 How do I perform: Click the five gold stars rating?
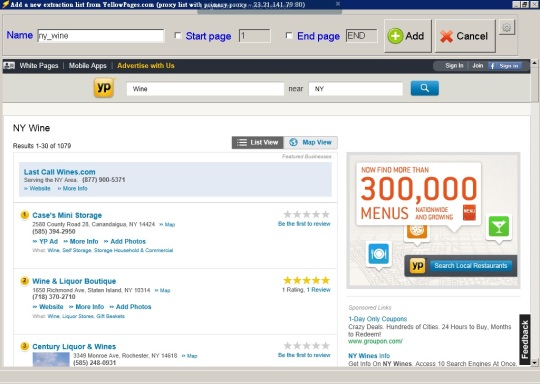(307, 280)
